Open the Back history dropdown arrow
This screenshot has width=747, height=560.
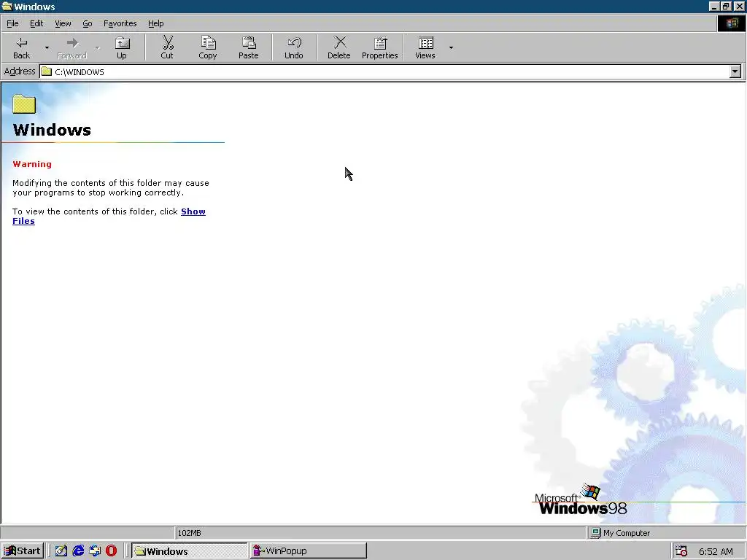pyautogui.click(x=47, y=47)
